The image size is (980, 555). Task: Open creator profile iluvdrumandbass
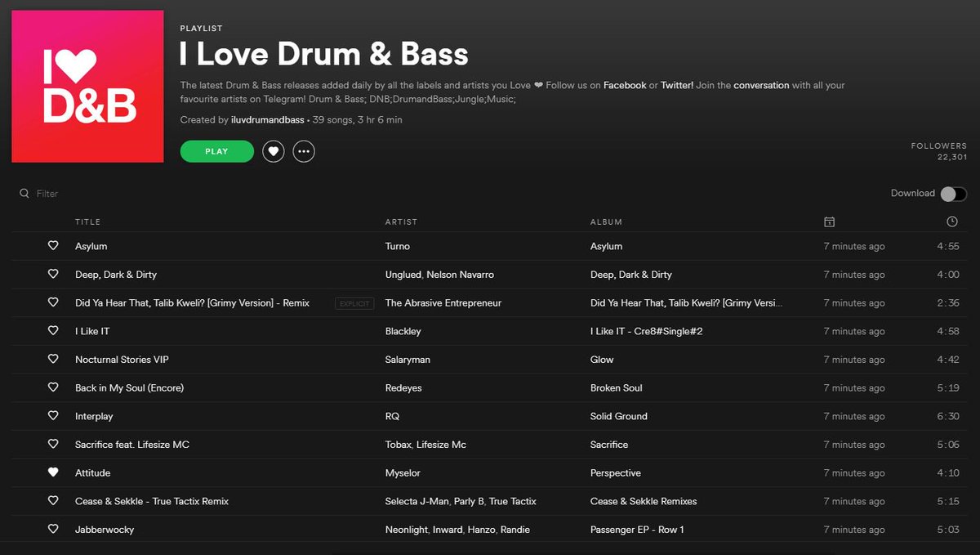268,120
